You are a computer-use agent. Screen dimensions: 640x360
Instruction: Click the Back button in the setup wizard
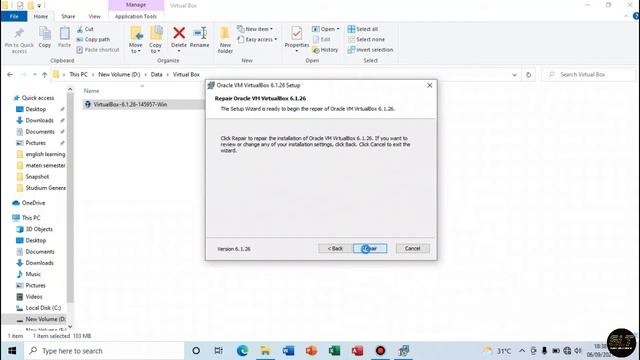tap(335, 249)
